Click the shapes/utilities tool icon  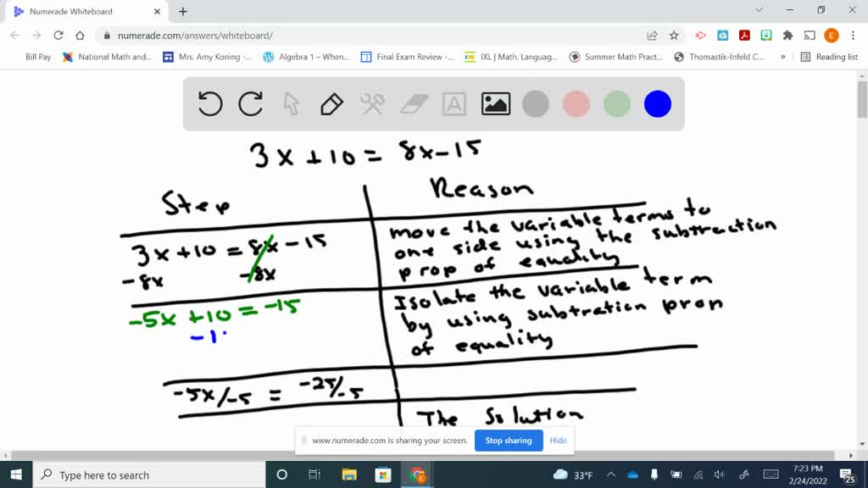click(371, 103)
